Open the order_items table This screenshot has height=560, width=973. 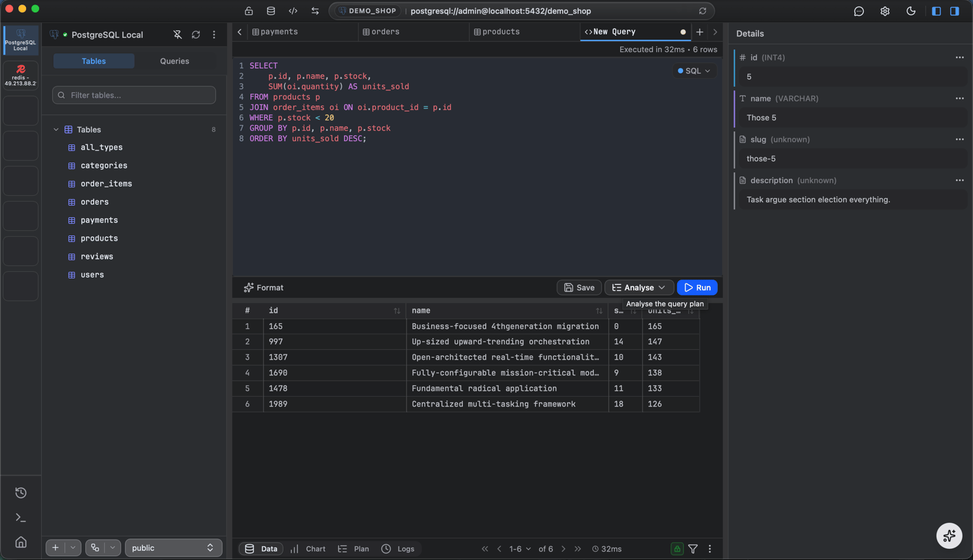point(106,184)
